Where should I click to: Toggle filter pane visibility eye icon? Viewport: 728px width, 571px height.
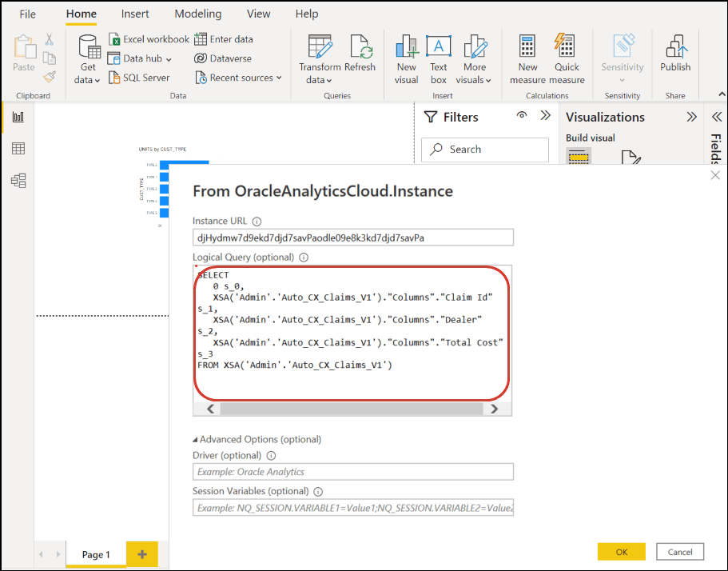click(522, 116)
